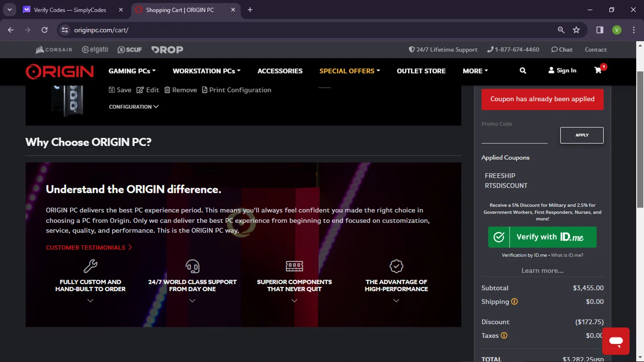Open What is ID.me? link

click(567, 255)
